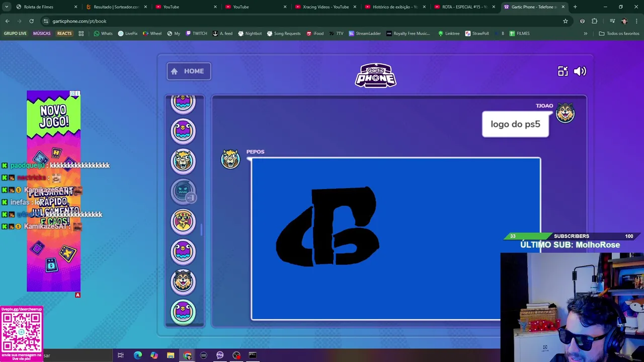This screenshot has height=362, width=644.
Task: Open Copilot from the taskbar
Action: [154, 355]
